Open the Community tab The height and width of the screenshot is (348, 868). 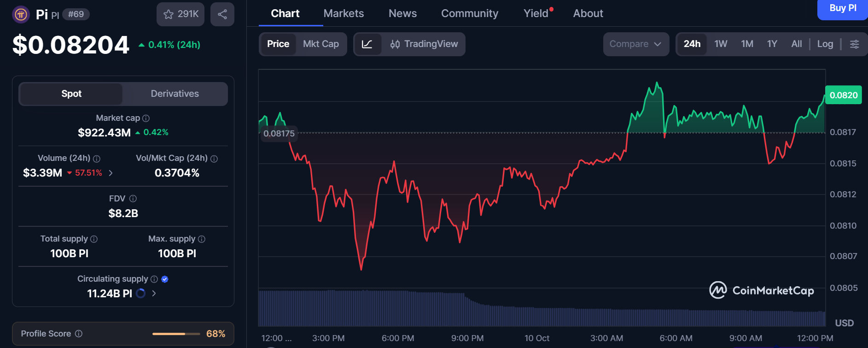pos(470,14)
